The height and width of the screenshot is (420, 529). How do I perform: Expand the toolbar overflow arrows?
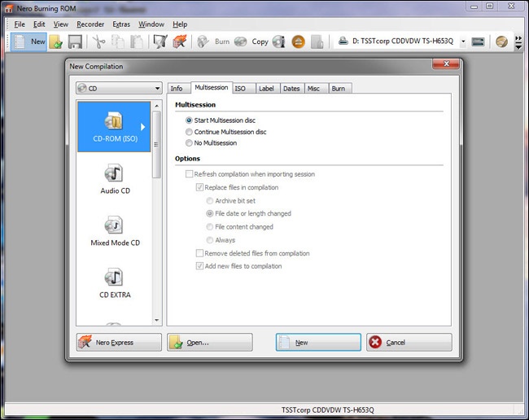(518, 42)
